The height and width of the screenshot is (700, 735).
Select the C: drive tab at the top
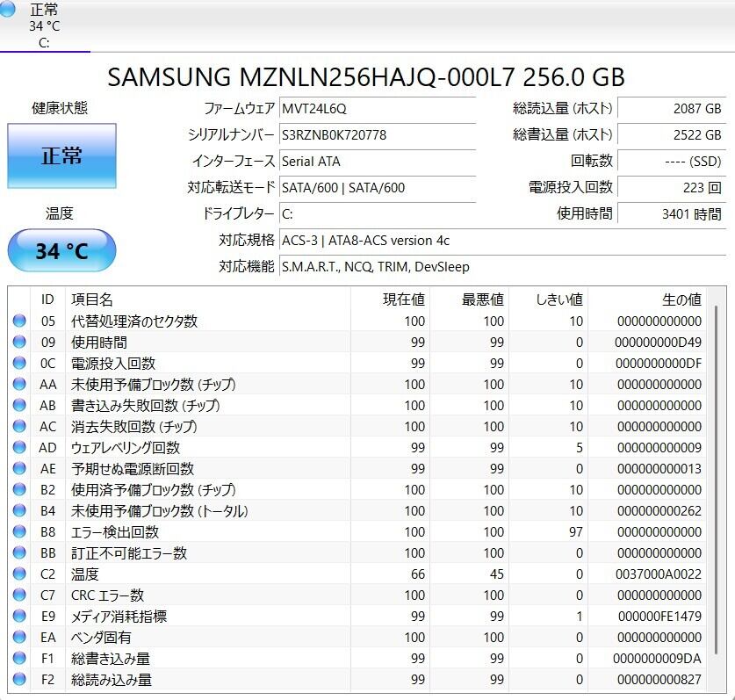44,25
